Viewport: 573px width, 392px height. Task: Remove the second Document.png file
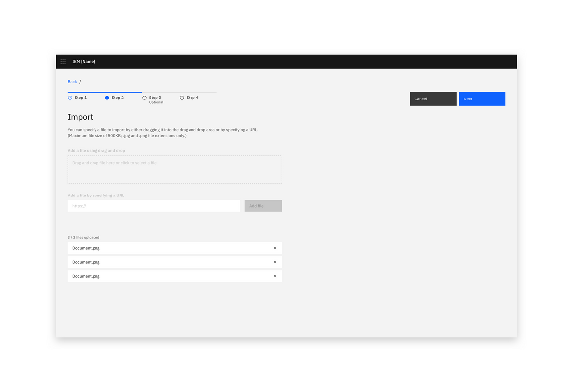click(x=275, y=262)
